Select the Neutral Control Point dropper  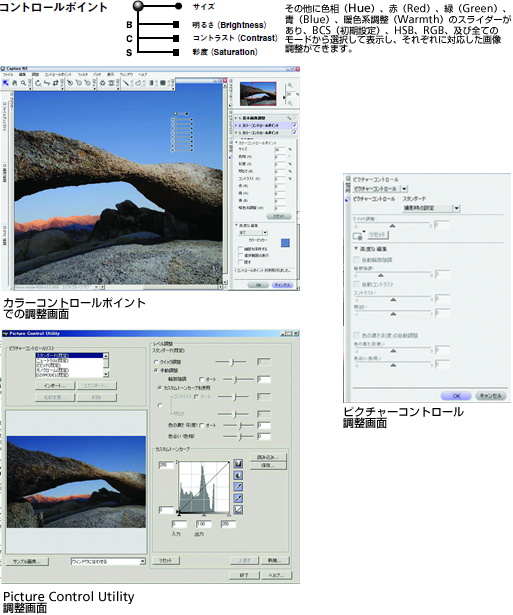tap(78, 83)
